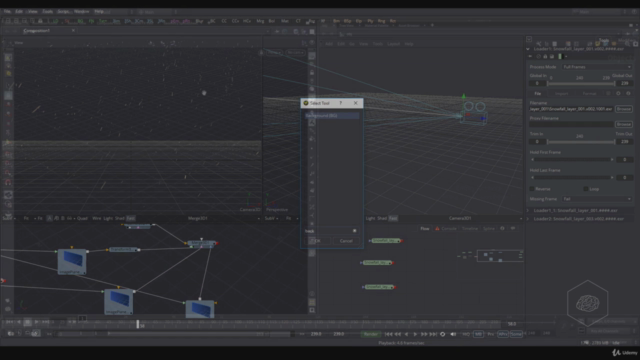Click the Hold First Frame slider
The width and height of the screenshot is (640, 360).
[572, 160]
